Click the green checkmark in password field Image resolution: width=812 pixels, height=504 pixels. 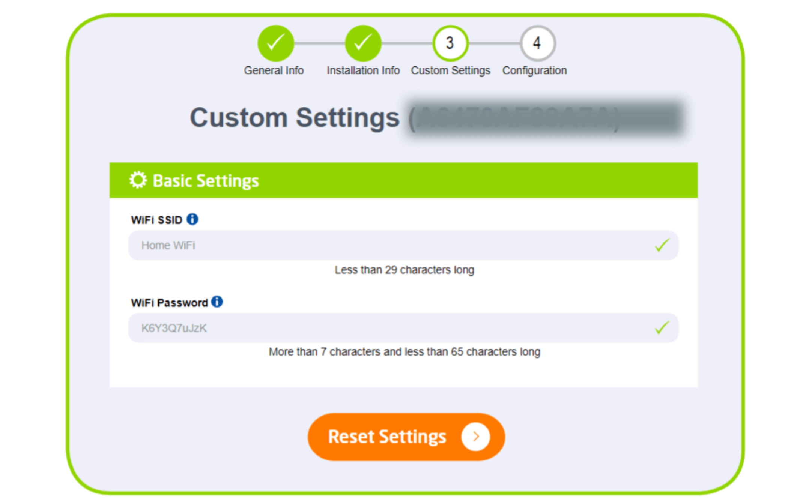pos(662,327)
